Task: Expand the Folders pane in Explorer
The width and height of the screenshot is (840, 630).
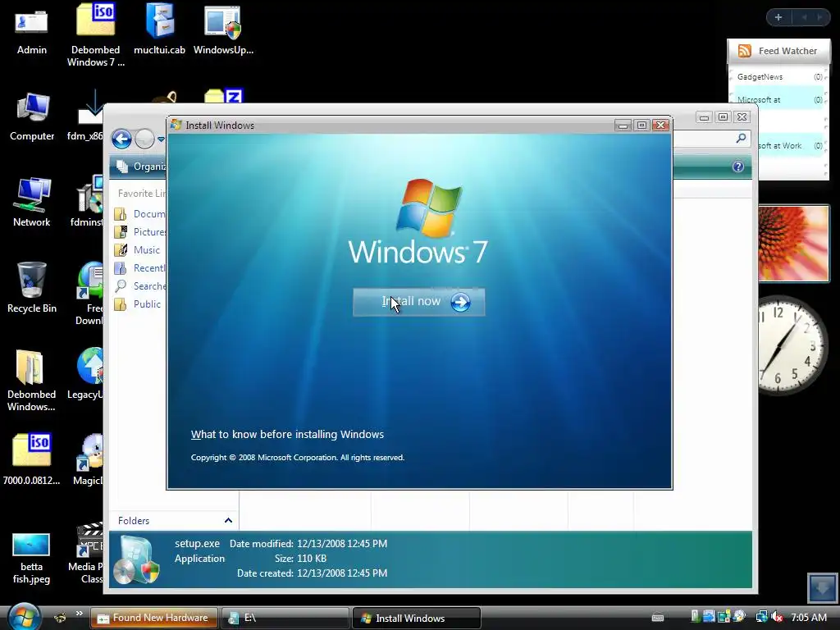Action: click(x=228, y=520)
